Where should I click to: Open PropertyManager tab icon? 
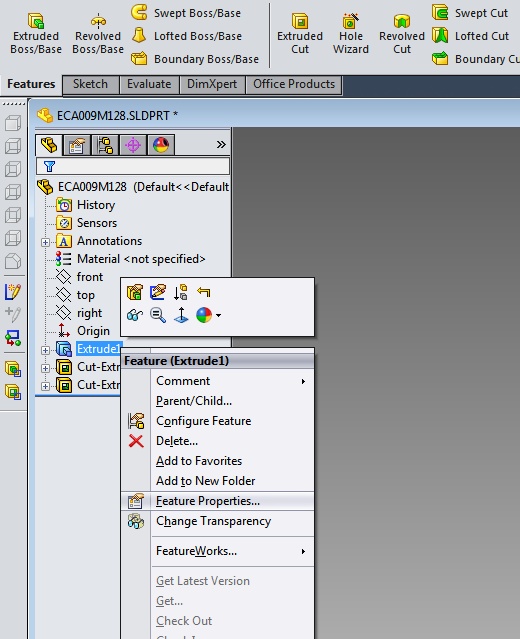pos(77,145)
